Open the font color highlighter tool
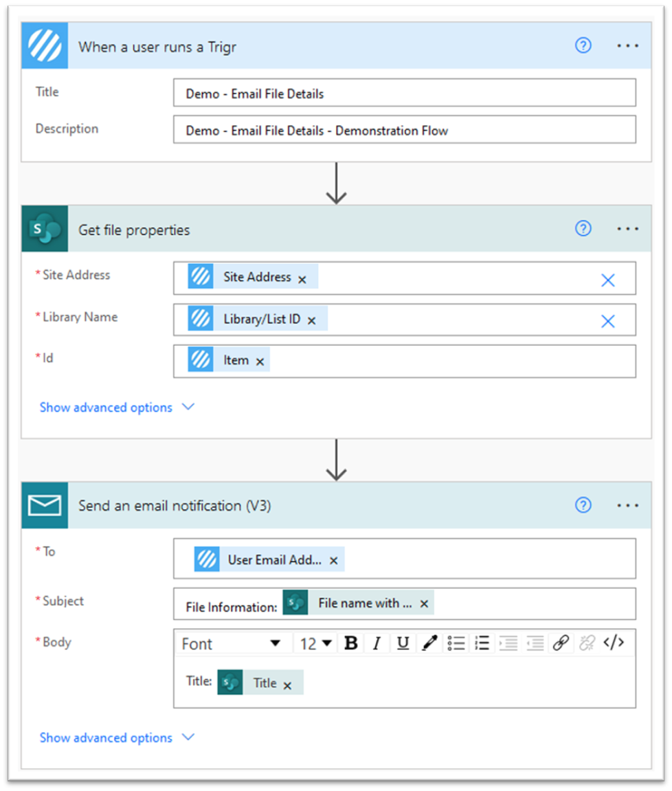This screenshot has height=791, width=672. 429,643
